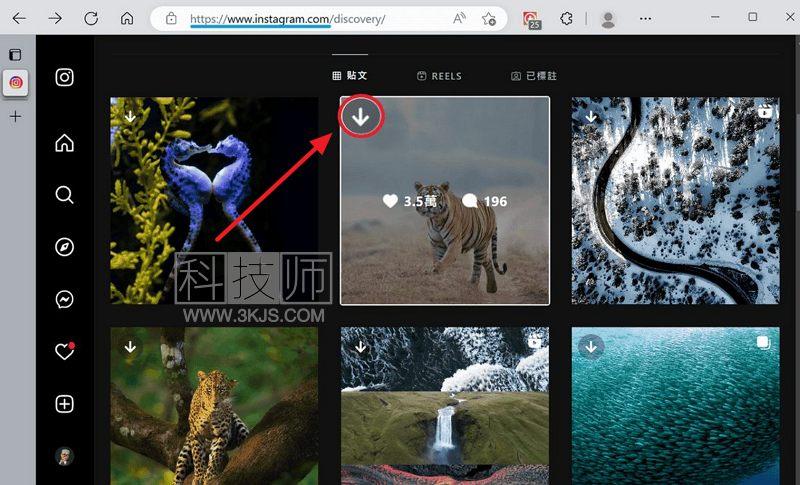View site info via the padlock icon
The height and width of the screenshot is (485, 800).
coord(171,19)
